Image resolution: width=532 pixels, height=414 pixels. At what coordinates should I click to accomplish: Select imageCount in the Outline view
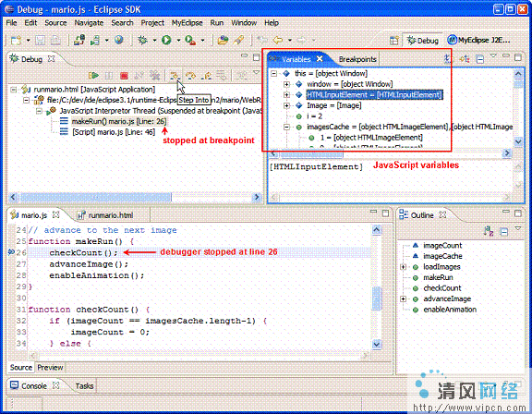tap(442, 245)
